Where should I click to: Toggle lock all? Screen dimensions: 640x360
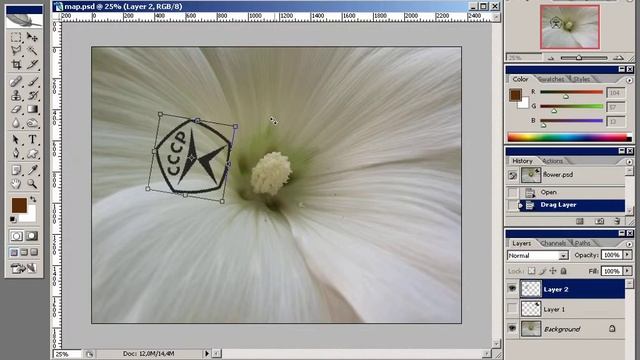click(564, 271)
